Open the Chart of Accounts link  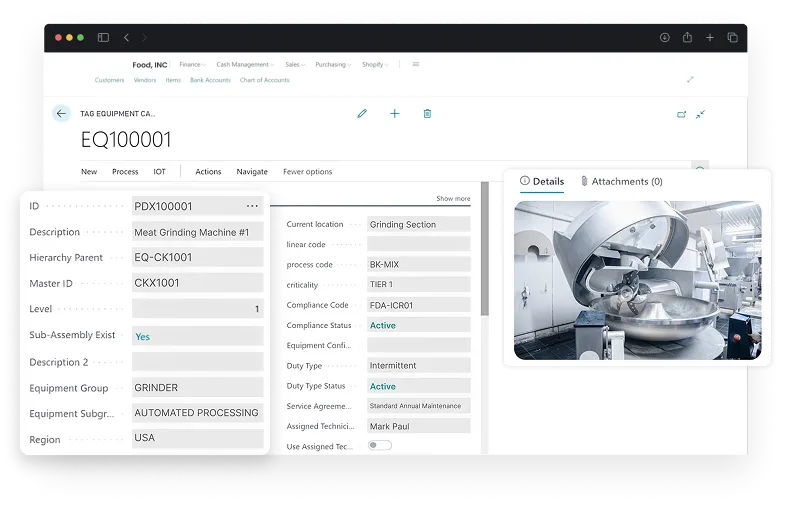click(x=265, y=80)
